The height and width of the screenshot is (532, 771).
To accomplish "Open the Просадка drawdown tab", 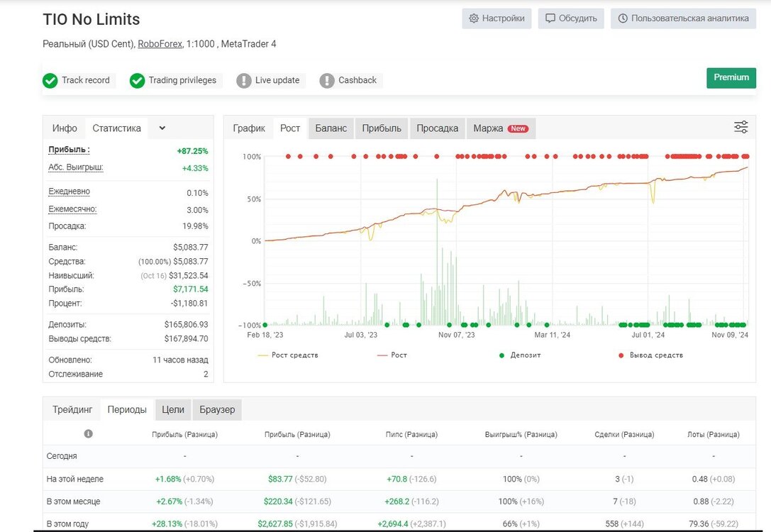I will pos(438,128).
